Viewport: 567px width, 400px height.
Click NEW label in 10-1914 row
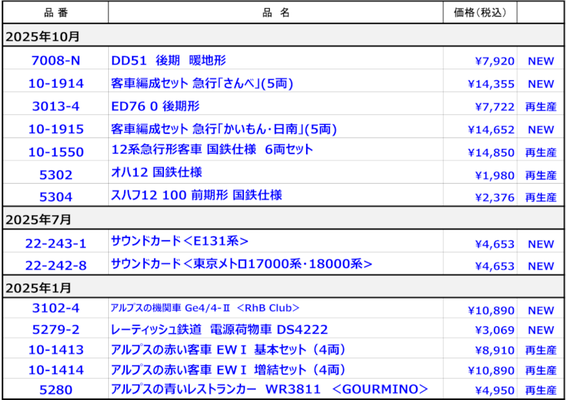pos(541,84)
